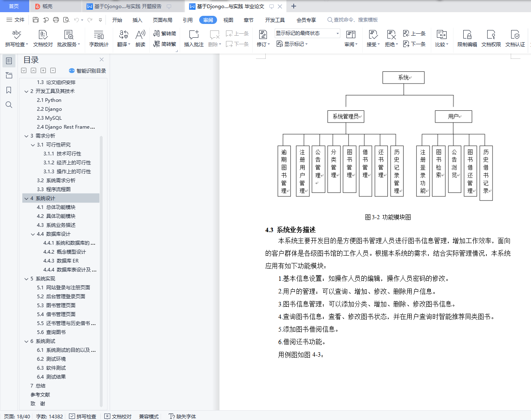
Task: Switch to the 开始 (Home) ribbon tab
Action: coord(117,20)
